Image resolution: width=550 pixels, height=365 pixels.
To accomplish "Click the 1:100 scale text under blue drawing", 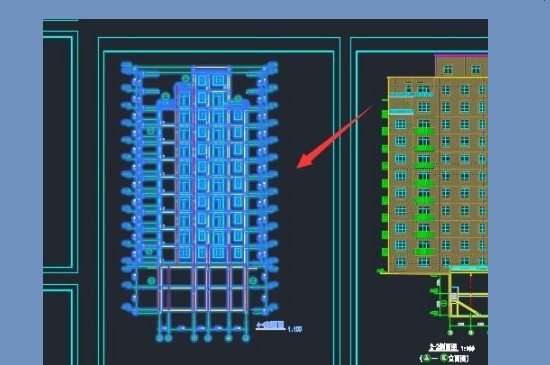I will (x=295, y=329).
